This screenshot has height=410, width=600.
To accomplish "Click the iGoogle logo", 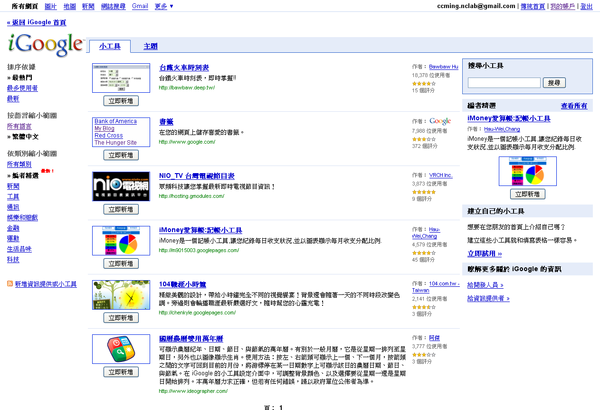I will click(45, 44).
